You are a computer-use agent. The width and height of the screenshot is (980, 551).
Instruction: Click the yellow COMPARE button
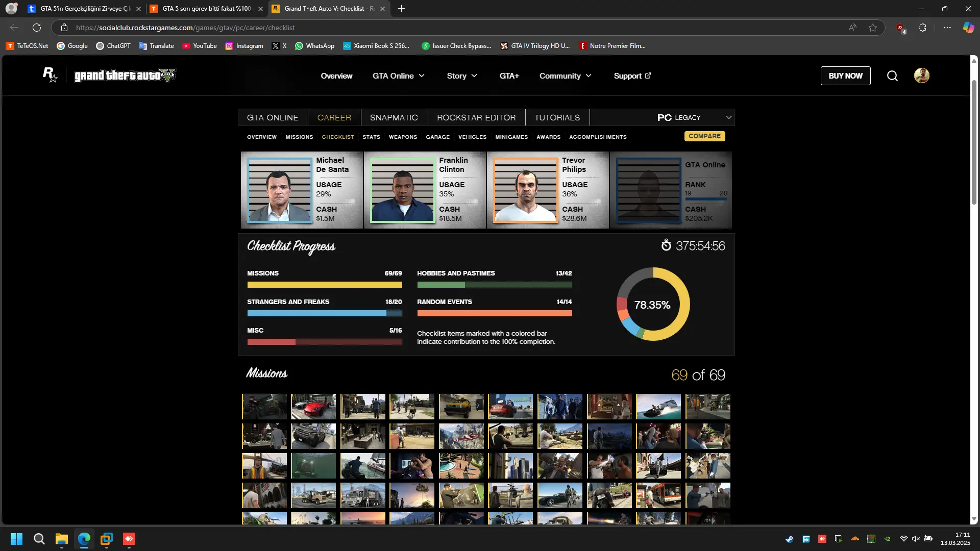(x=704, y=136)
